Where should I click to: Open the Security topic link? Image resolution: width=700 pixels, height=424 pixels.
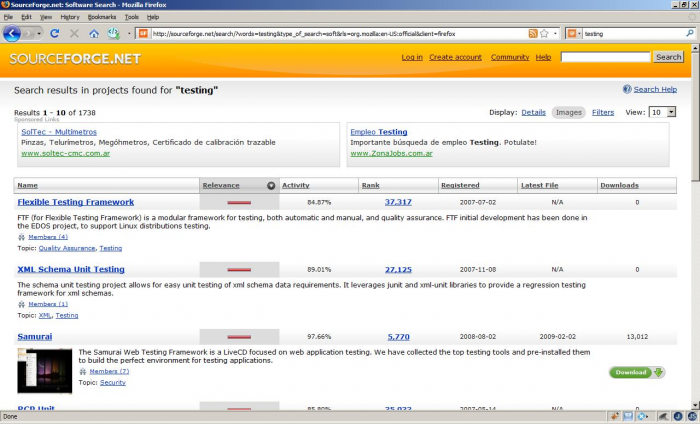coord(112,382)
